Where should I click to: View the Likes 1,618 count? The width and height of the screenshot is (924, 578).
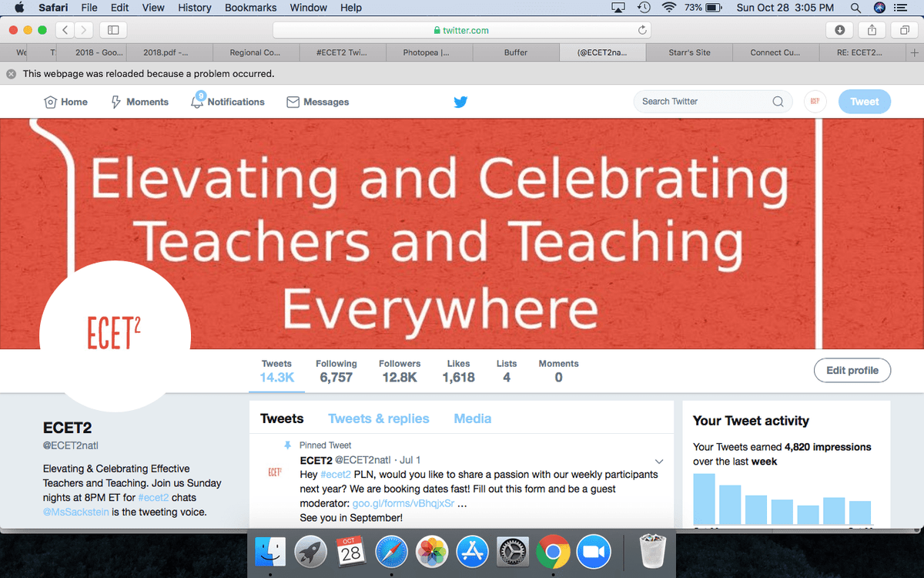click(x=458, y=371)
